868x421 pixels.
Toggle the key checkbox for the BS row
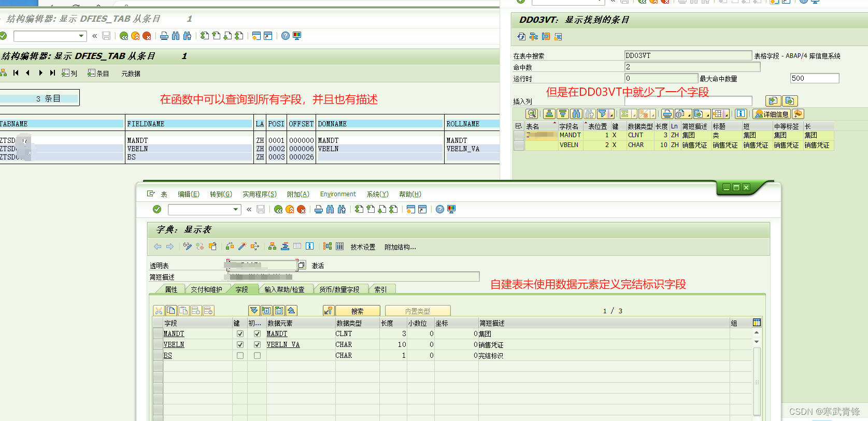pos(240,356)
